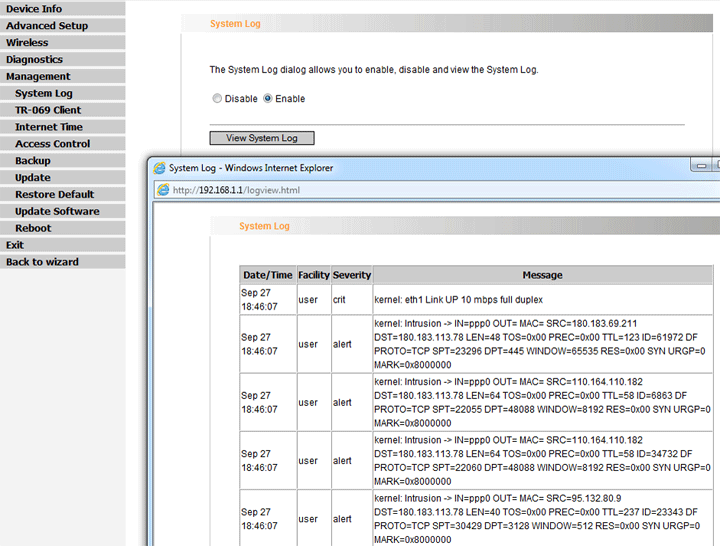
Task: Click the eth1 Link UP message
Action: pos(458,300)
